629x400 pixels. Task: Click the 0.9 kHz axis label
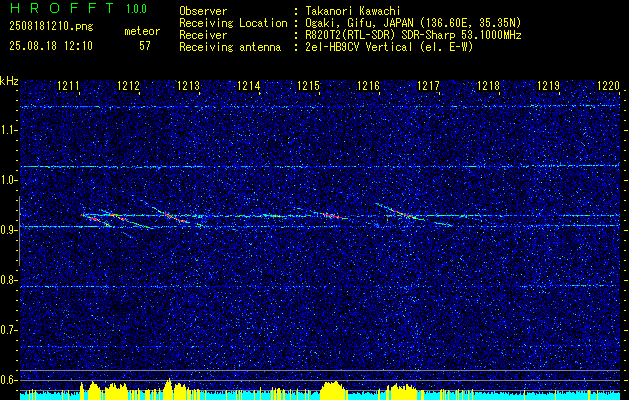7,230
